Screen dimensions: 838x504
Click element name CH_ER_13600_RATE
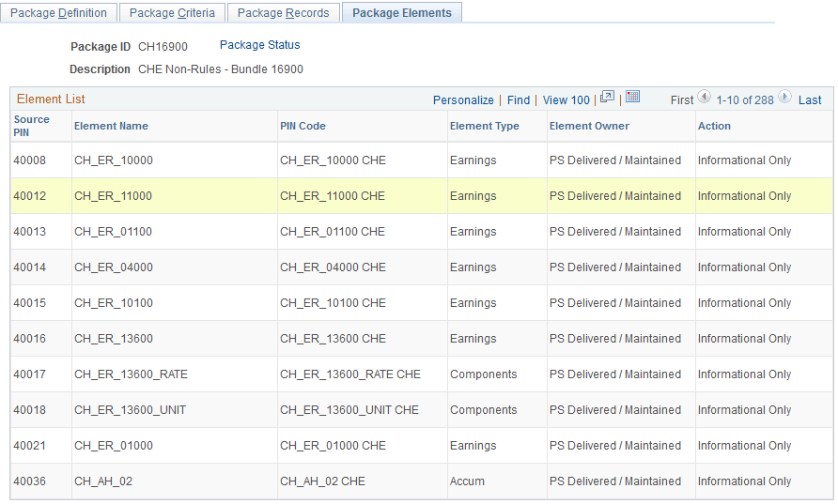pos(131,374)
